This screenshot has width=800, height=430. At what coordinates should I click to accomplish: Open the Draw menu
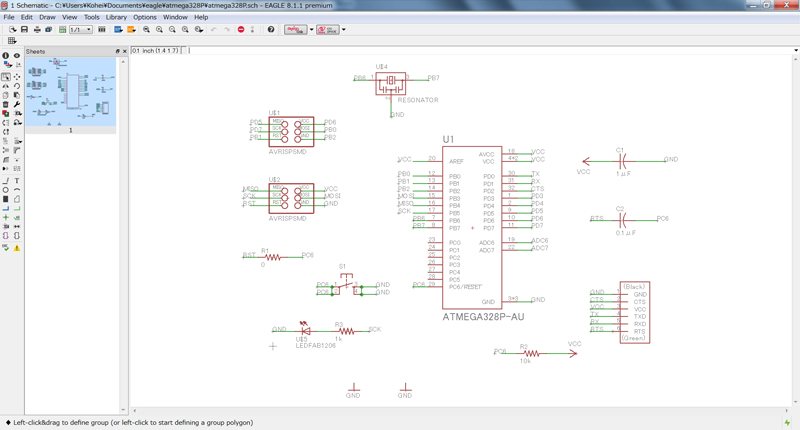click(47, 17)
